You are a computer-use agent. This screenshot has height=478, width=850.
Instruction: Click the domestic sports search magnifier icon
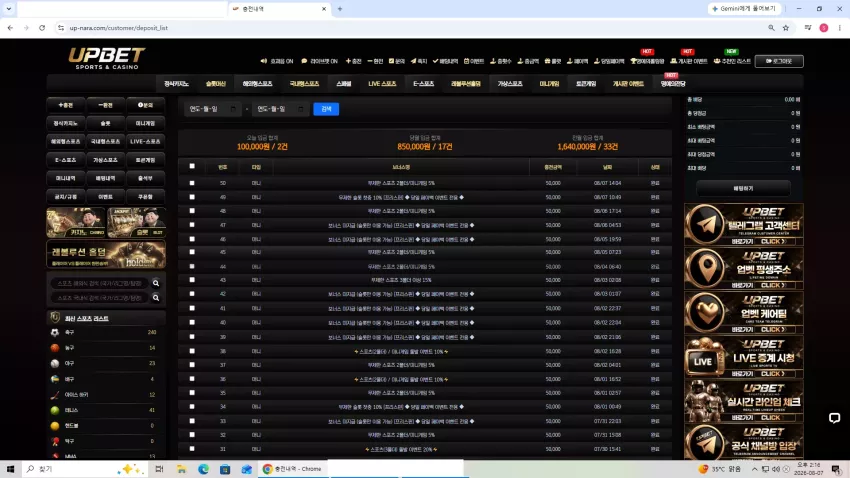coord(156,298)
